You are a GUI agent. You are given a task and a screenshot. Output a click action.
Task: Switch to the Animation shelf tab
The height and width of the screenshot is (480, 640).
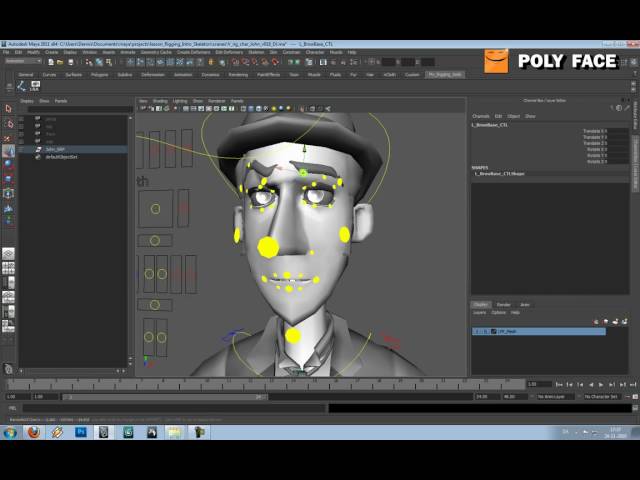[x=183, y=75]
